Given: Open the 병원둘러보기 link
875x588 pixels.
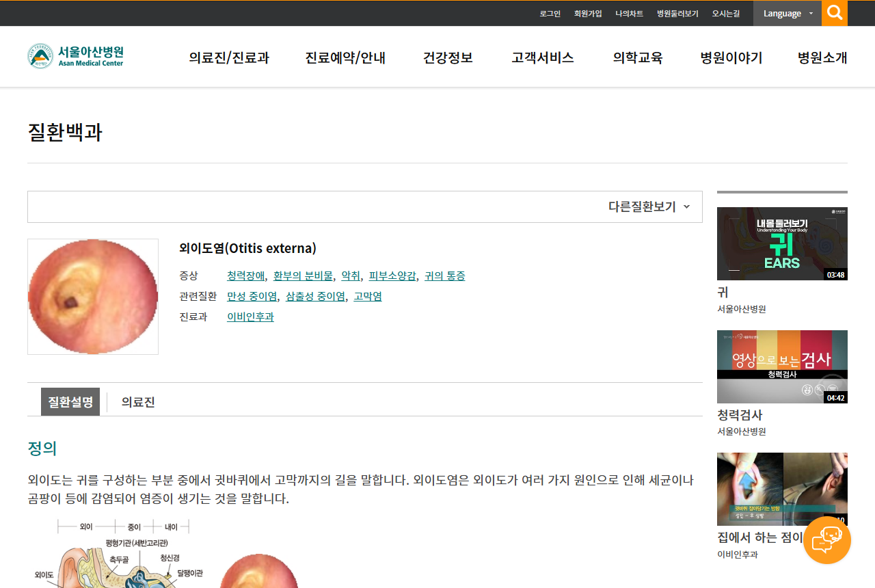Looking at the screenshot, I should tap(677, 14).
